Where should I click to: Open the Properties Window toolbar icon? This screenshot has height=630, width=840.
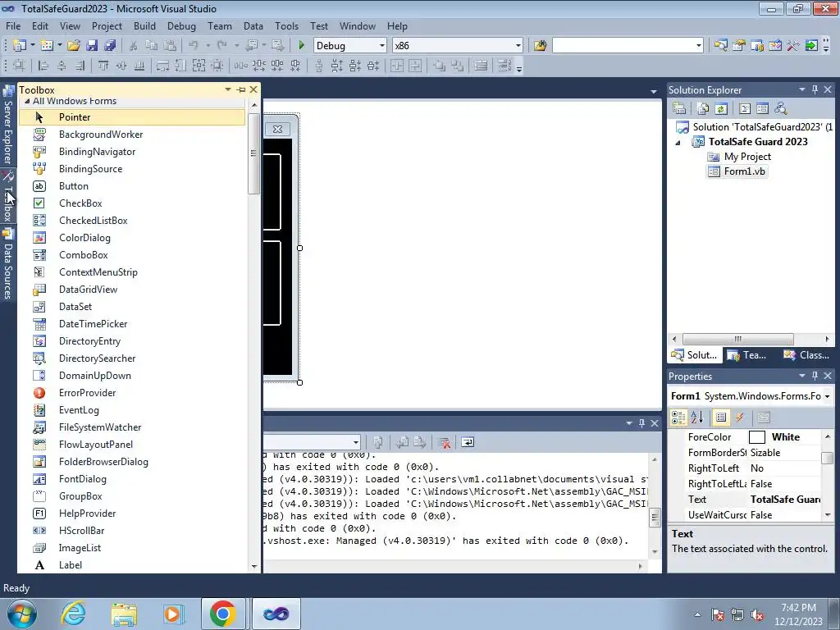click(739, 46)
